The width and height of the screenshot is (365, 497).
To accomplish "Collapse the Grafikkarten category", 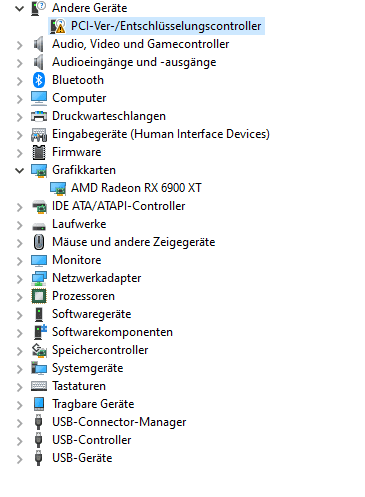I will pos(20,170).
